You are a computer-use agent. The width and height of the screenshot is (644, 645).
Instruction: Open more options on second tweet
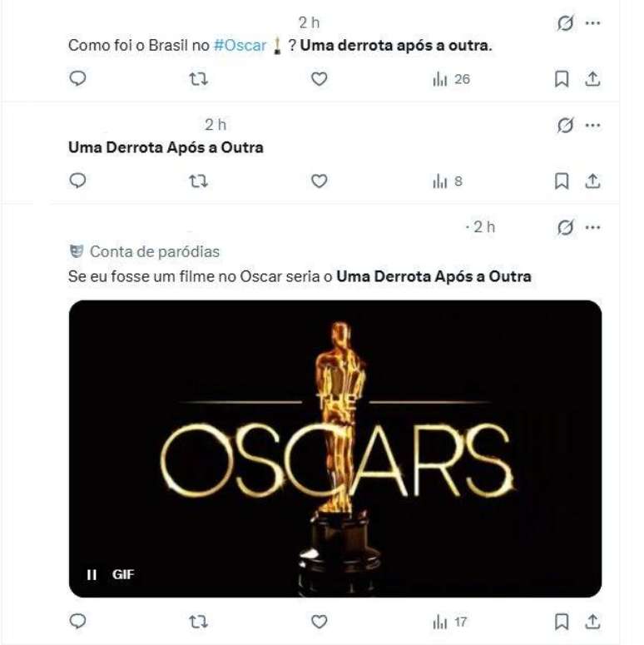592,125
